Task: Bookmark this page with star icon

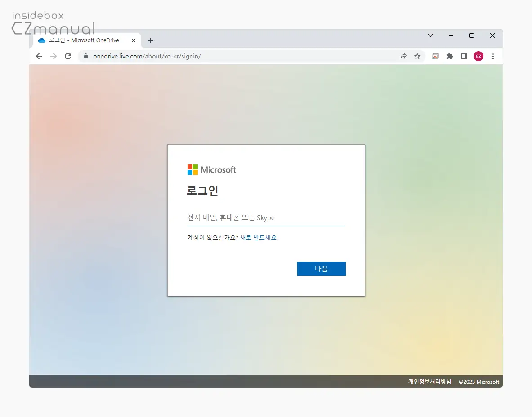Action: [x=417, y=56]
